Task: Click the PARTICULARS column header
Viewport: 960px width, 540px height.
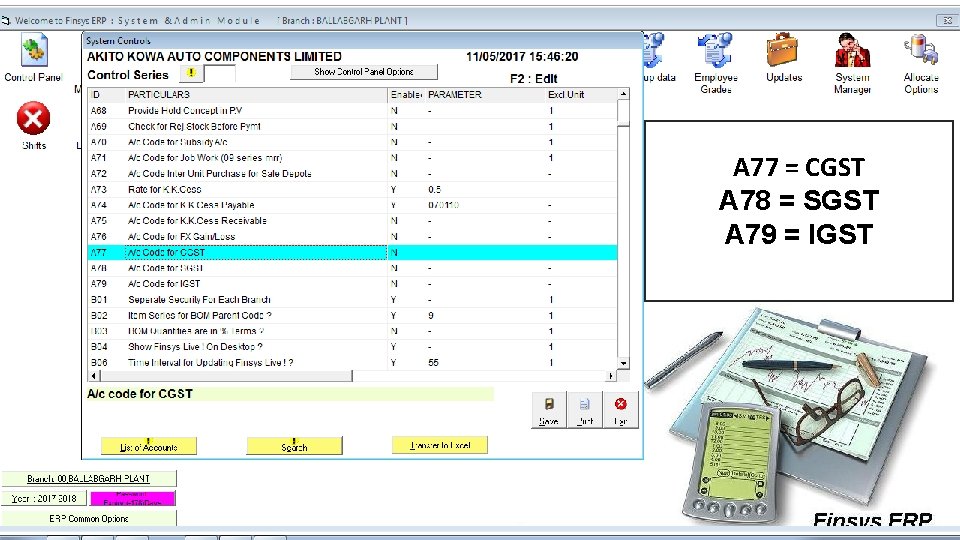Action: [x=257, y=95]
